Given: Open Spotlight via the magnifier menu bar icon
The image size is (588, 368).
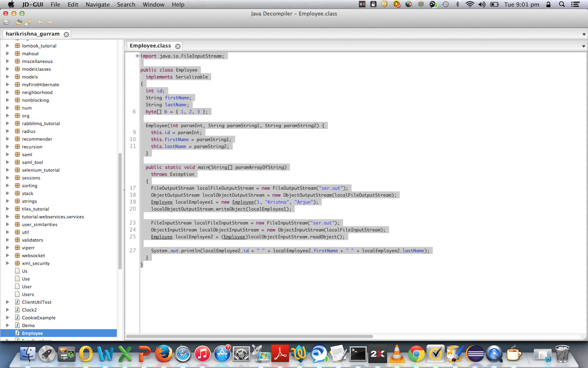Looking at the screenshot, I should tap(561, 4).
